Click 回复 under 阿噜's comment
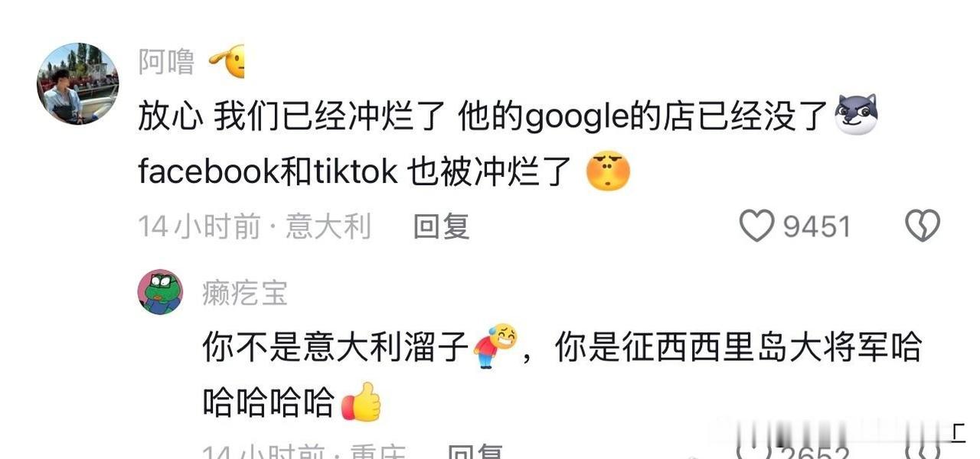The image size is (980, 459). pos(442,226)
